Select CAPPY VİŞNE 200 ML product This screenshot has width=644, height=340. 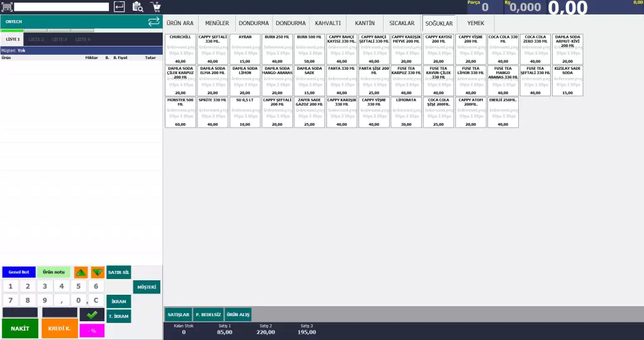pos(470,49)
